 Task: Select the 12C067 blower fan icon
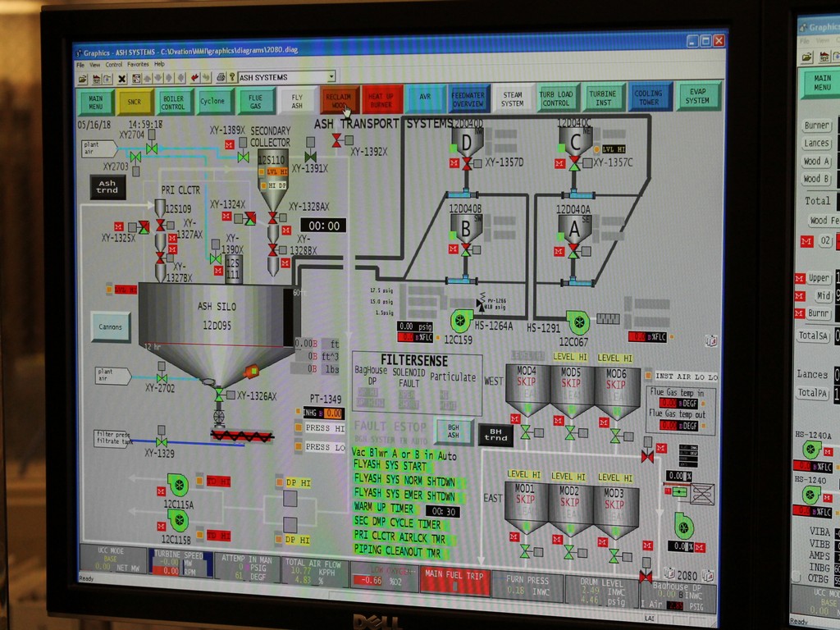[x=577, y=322]
